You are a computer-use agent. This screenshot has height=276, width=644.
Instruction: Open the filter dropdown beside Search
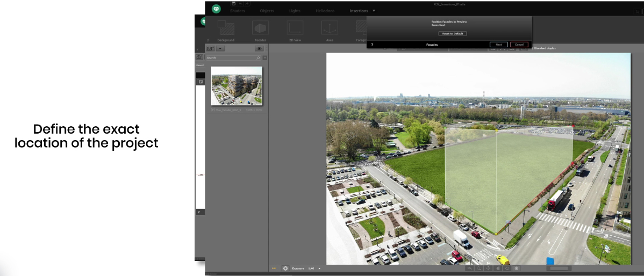[x=265, y=58]
